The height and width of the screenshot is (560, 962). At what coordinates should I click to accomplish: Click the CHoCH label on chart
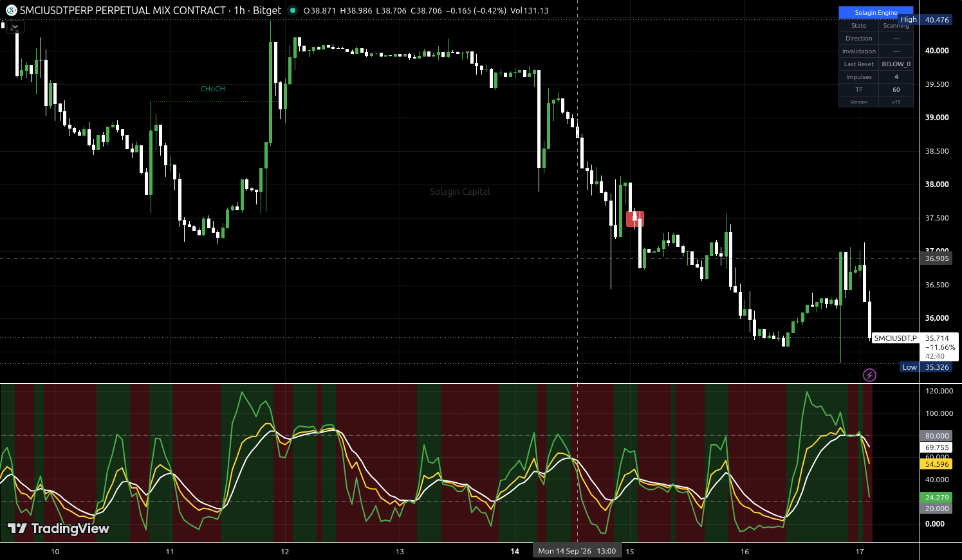(x=213, y=89)
